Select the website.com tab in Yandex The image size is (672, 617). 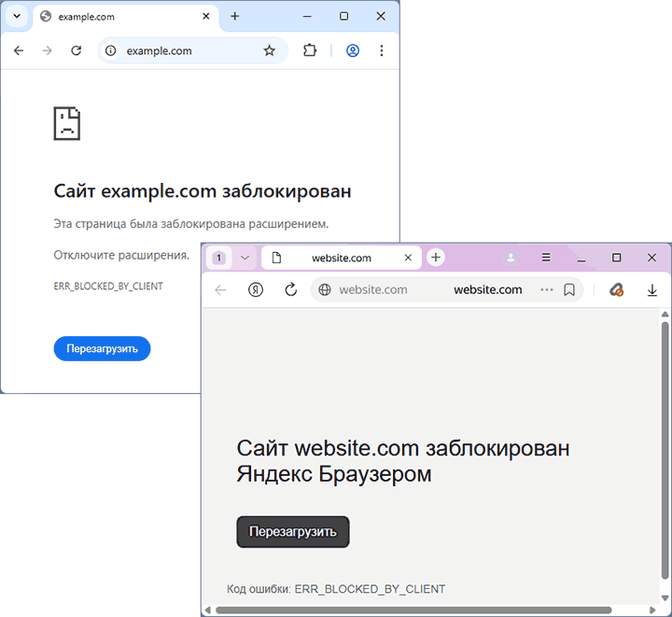click(342, 258)
